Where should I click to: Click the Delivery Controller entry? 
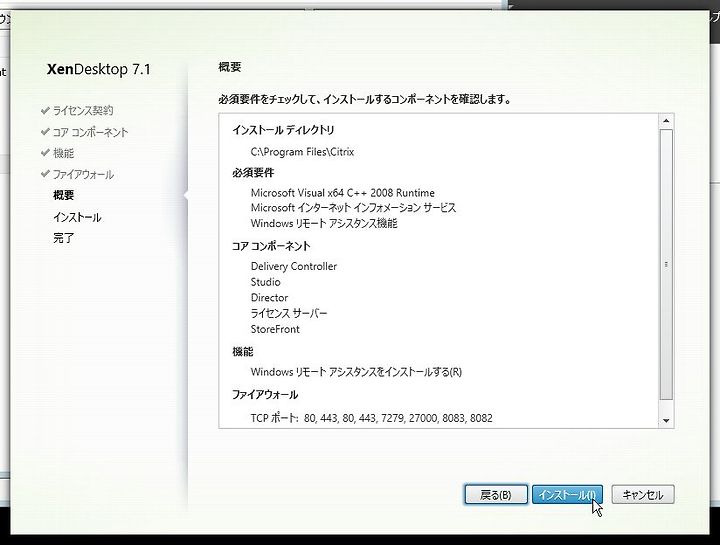pos(294,266)
